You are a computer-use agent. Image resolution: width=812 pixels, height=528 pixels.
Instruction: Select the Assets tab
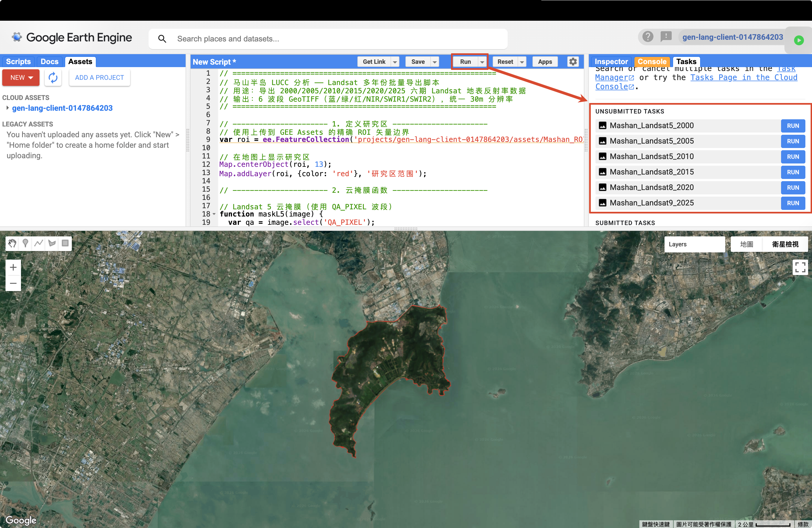pyautogui.click(x=80, y=62)
